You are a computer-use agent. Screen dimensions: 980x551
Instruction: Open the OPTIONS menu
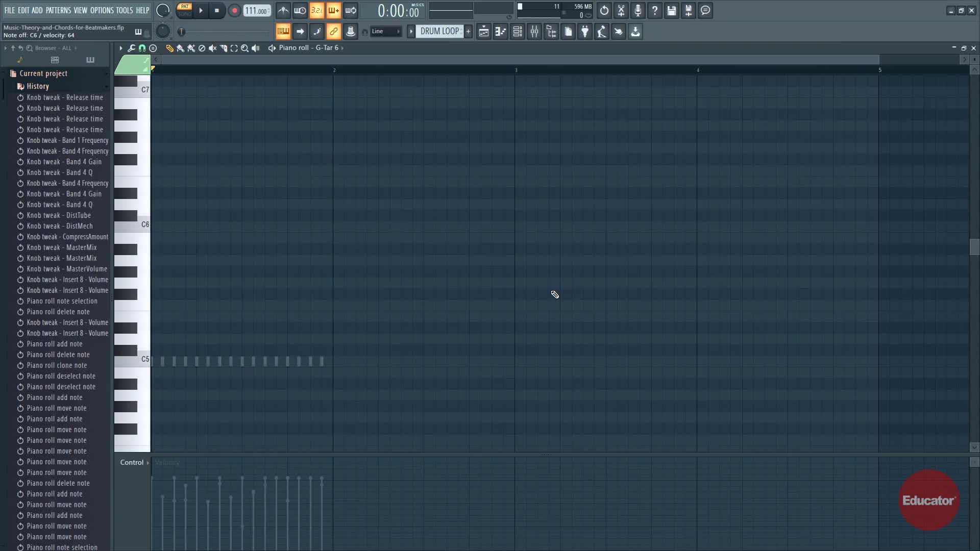(102, 10)
